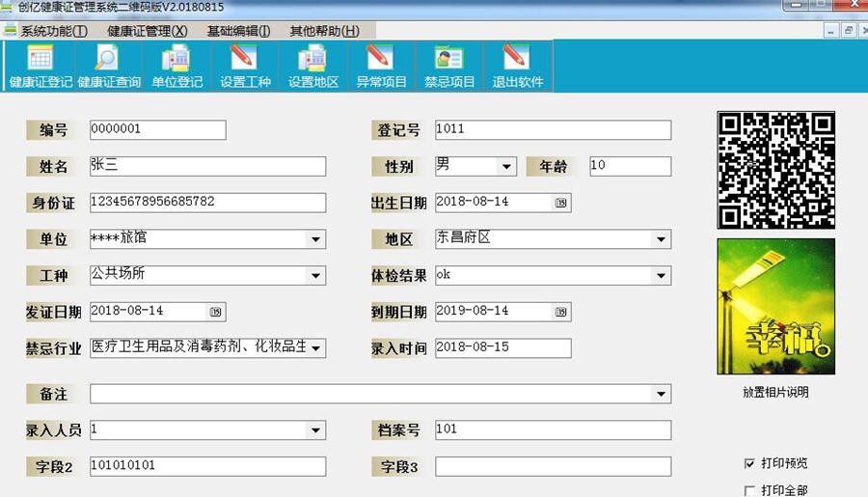Viewport: 868px width, 497px height.
Task: Click the person photo thumbnail
Action: pos(775,306)
